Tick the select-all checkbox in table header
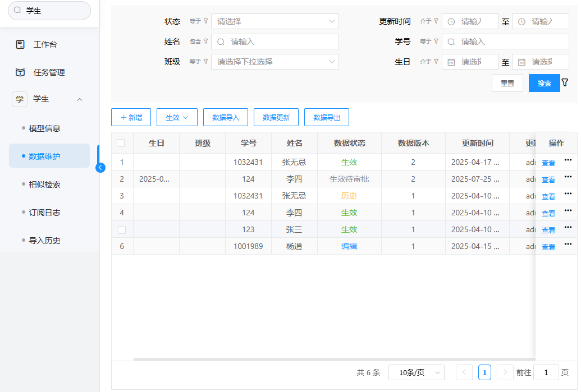Viewport: 581px width, 392px height. pos(121,143)
